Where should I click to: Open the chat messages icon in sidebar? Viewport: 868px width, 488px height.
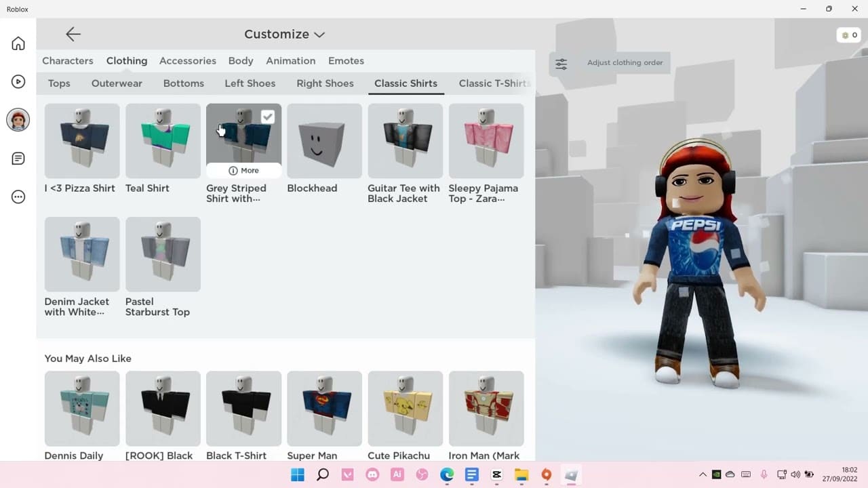pos(18,159)
